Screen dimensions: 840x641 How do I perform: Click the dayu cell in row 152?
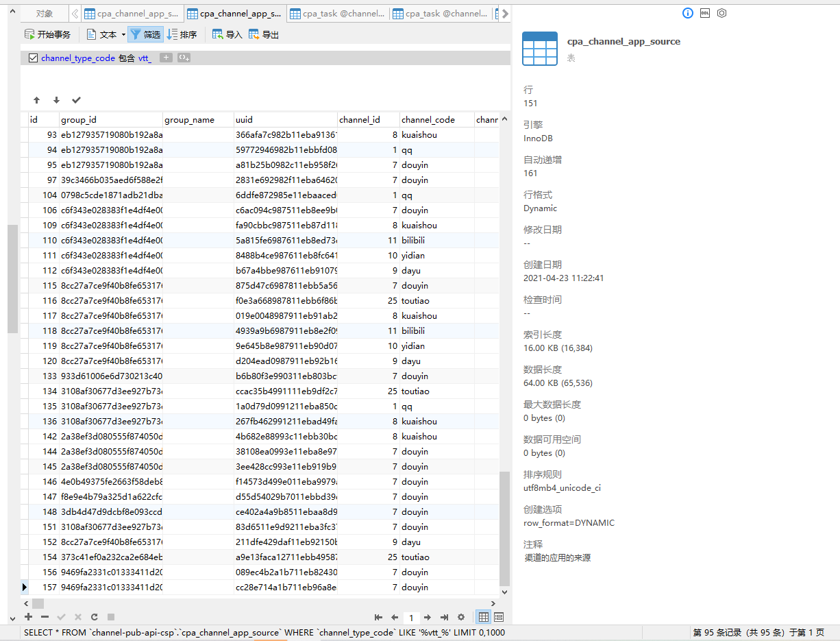[436, 542]
